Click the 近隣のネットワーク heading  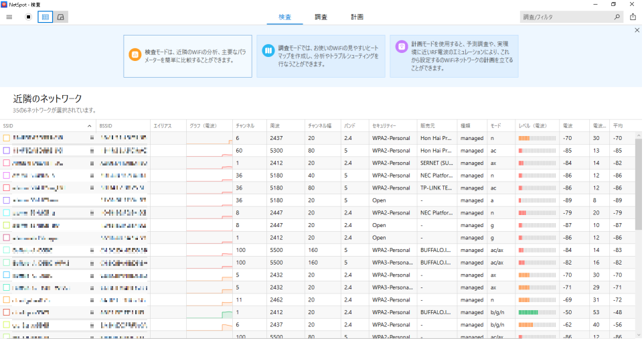[x=48, y=98]
